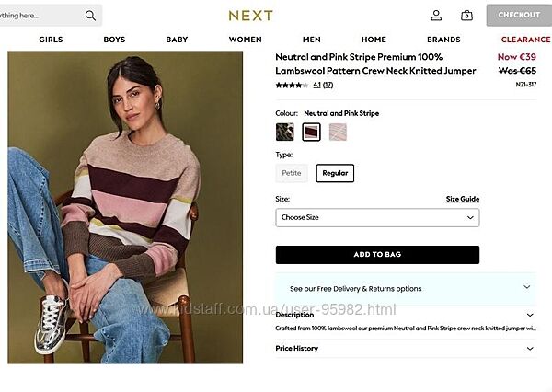Click the star rating icons
Screen dimensions: 552x392
(x=292, y=85)
